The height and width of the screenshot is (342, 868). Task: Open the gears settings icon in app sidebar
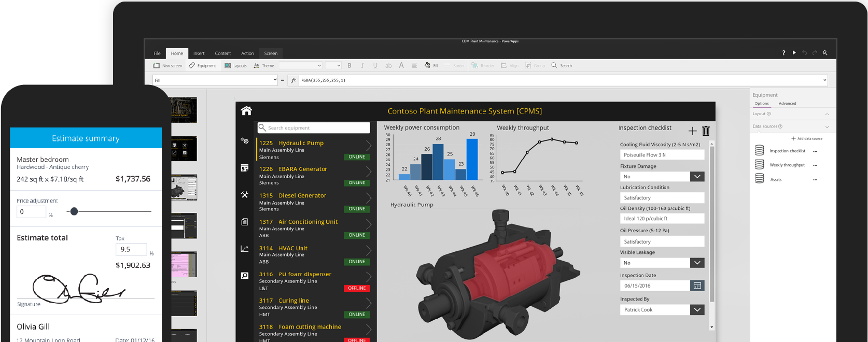click(245, 140)
